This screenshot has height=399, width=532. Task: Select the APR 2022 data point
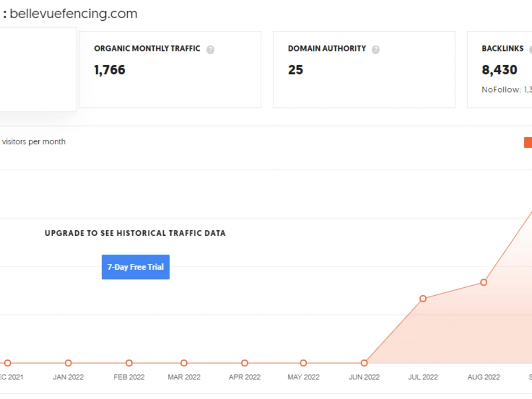pos(245,363)
